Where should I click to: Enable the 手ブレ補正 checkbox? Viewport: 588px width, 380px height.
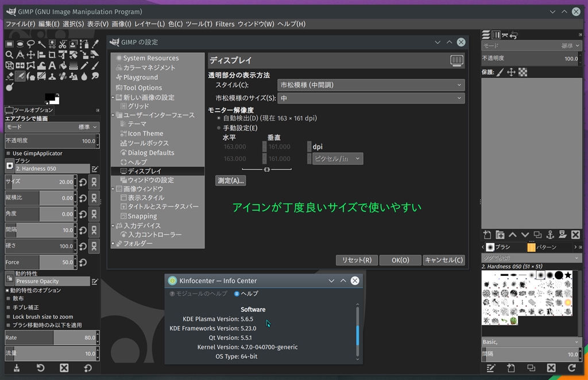(x=8, y=308)
